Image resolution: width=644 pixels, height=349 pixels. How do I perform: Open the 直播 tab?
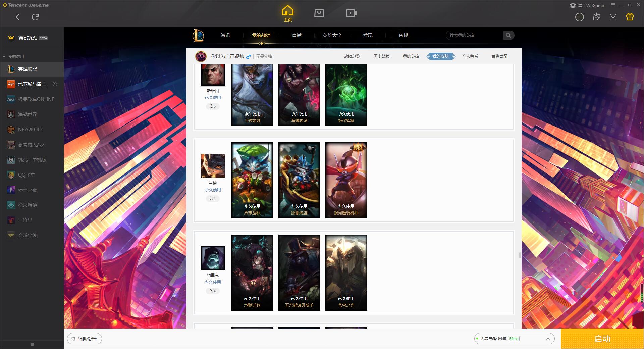click(x=297, y=35)
